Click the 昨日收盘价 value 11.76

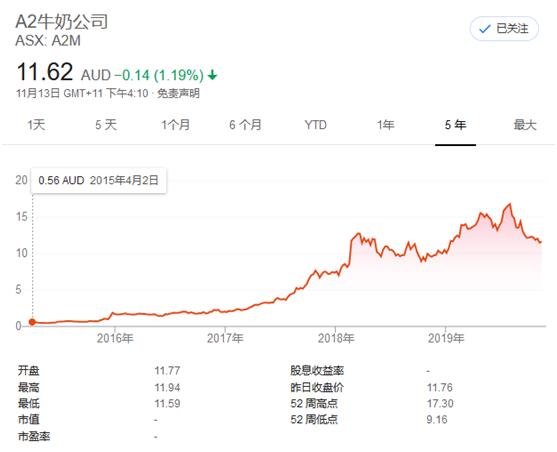(440, 387)
